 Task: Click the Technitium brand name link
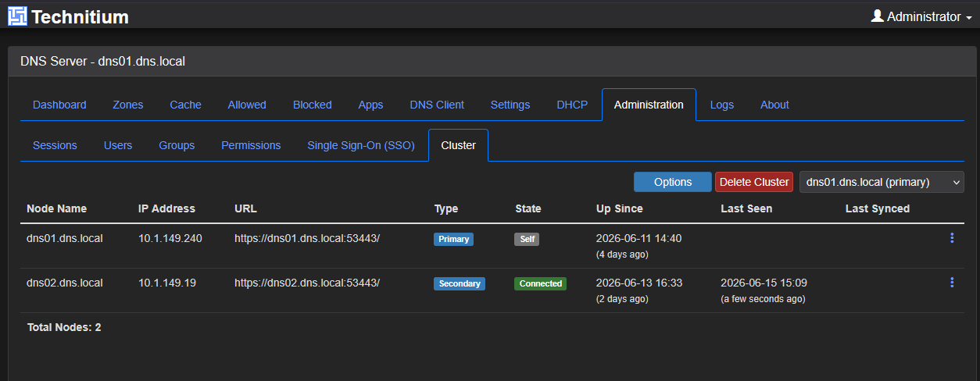click(80, 16)
